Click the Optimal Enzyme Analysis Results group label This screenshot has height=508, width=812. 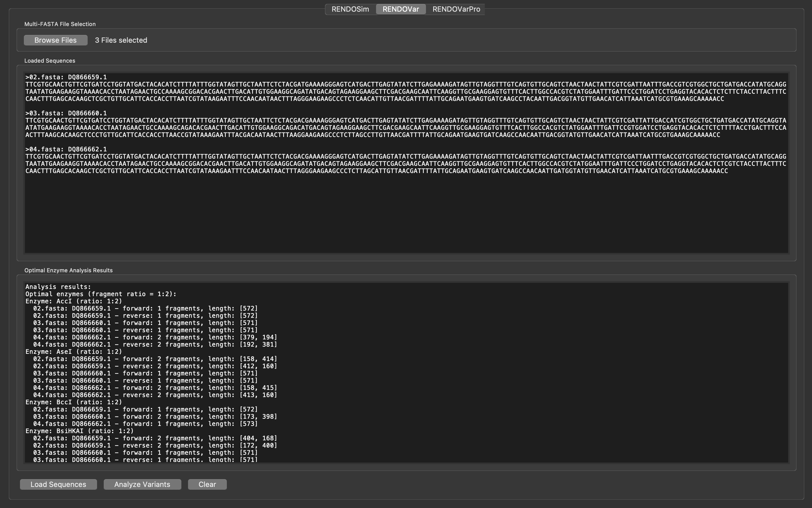pos(68,270)
